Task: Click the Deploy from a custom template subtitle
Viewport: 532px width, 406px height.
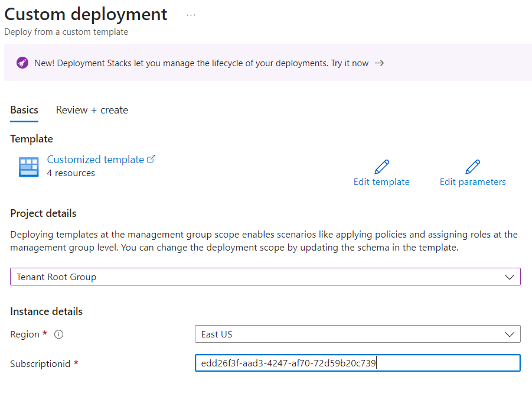Action: 66,32
